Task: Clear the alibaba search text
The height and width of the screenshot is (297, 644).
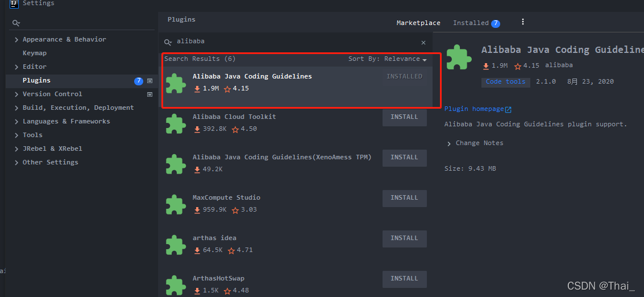Action: click(423, 42)
